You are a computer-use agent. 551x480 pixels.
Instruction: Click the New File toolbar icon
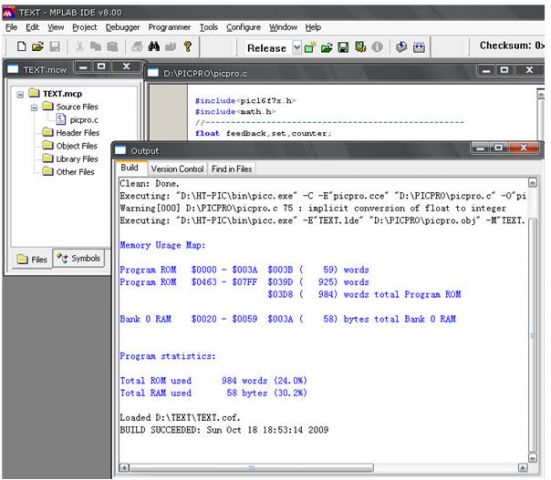click(x=21, y=46)
